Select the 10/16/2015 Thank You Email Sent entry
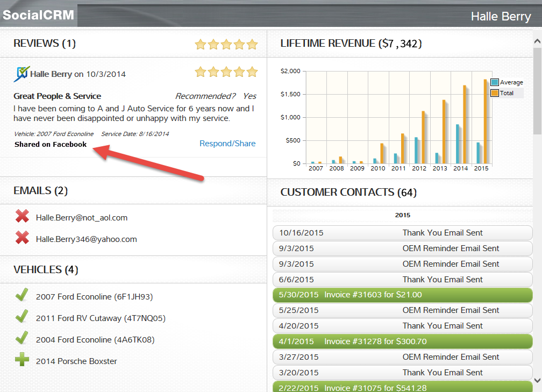 pyautogui.click(x=402, y=233)
